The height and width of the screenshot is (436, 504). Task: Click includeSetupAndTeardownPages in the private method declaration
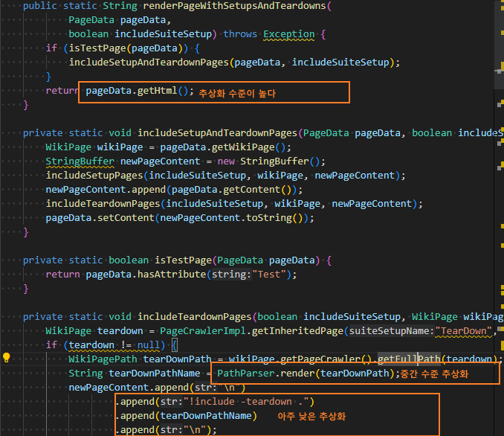[x=218, y=133]
